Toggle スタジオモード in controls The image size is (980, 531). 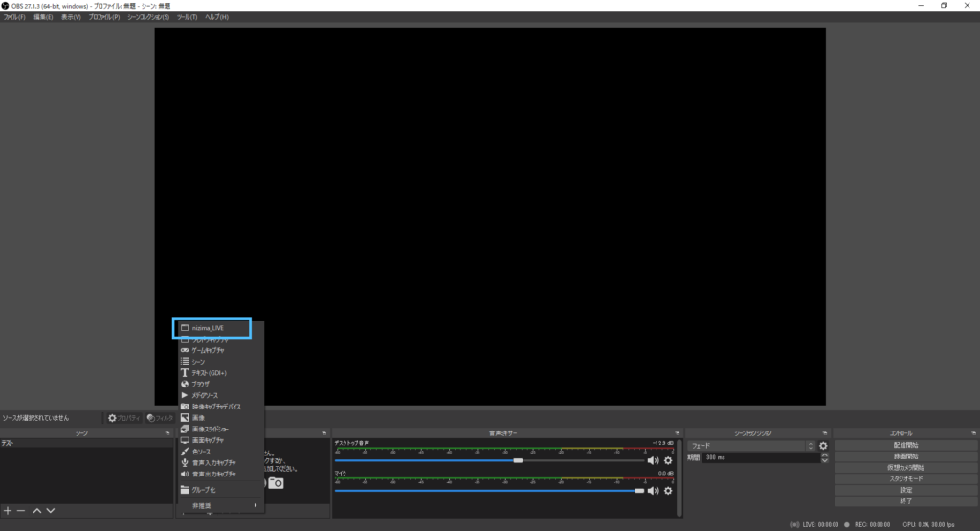(x=905, y=478)
